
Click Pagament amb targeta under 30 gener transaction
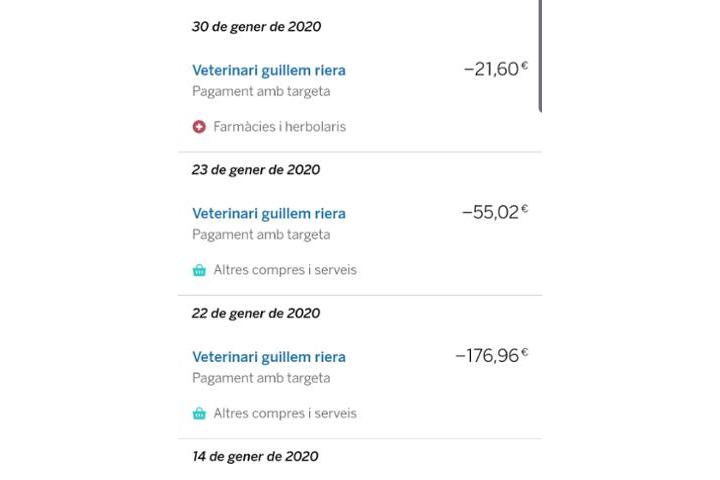[x=260, y=91]
